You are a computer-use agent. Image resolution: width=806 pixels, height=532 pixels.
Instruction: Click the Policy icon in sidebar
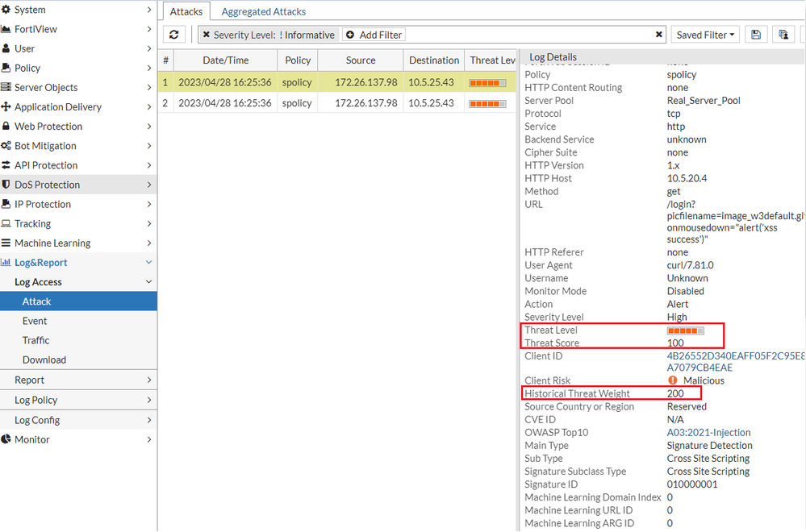click(6, 68)
